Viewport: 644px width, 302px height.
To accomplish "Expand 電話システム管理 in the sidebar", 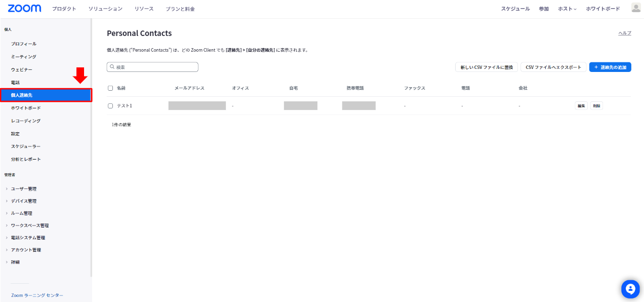I will 27,237.
